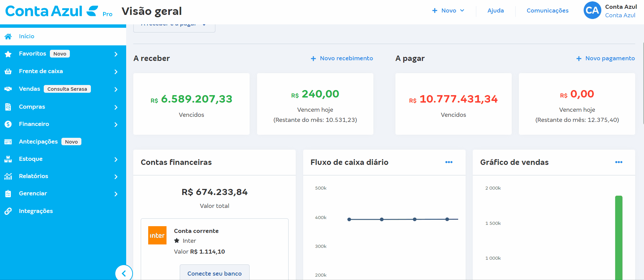644x280 pixels.
Task: Expand Estoque submenu chevron
Action: pos(116,159)
